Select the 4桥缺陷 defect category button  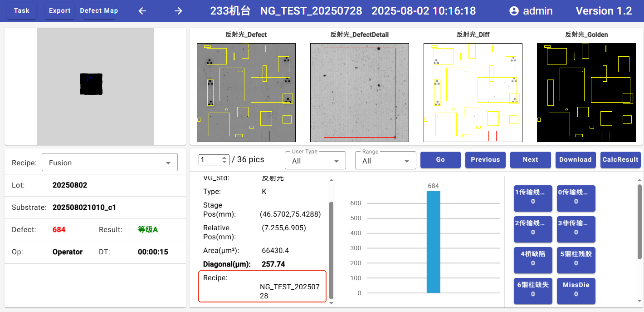[533, 258]
